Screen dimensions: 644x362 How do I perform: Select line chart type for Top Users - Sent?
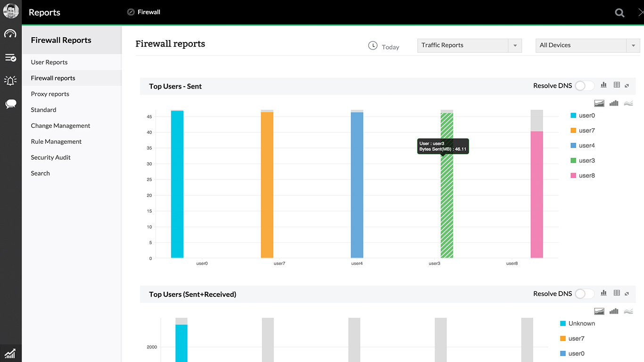[x=628, y=103]
